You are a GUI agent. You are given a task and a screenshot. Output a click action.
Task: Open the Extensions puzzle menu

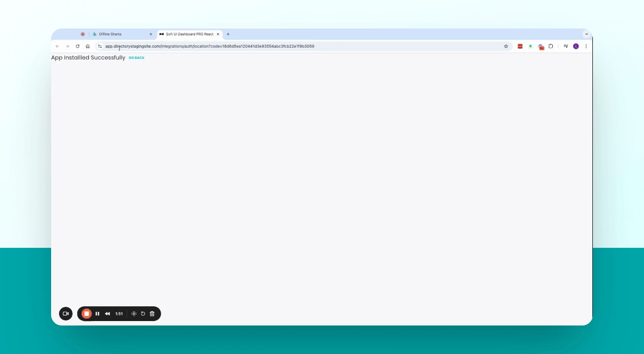(551, 46)
